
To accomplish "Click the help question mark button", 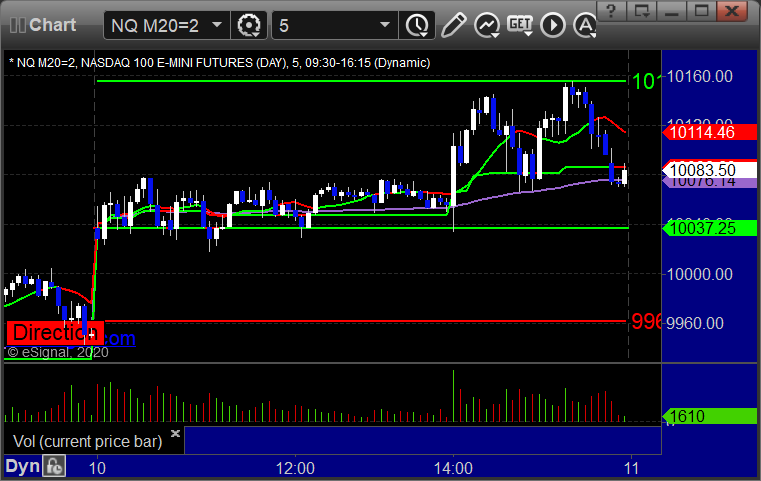I will 611,11.
